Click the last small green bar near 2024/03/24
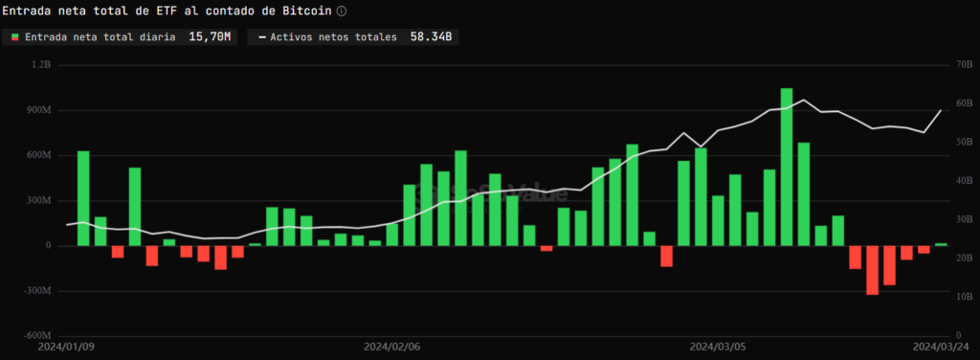Image resolution: width=980 pixels, height=360 pixels. coord(941,244)
